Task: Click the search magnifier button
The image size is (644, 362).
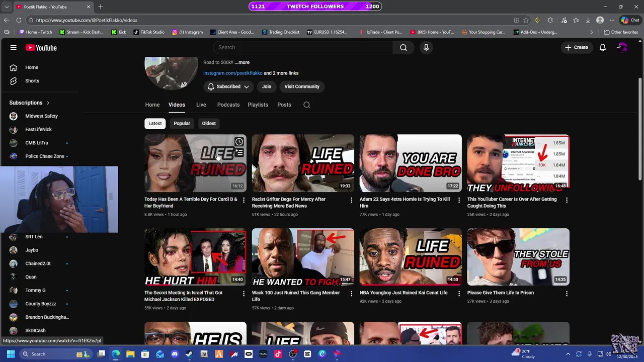Action: [404, 47]
